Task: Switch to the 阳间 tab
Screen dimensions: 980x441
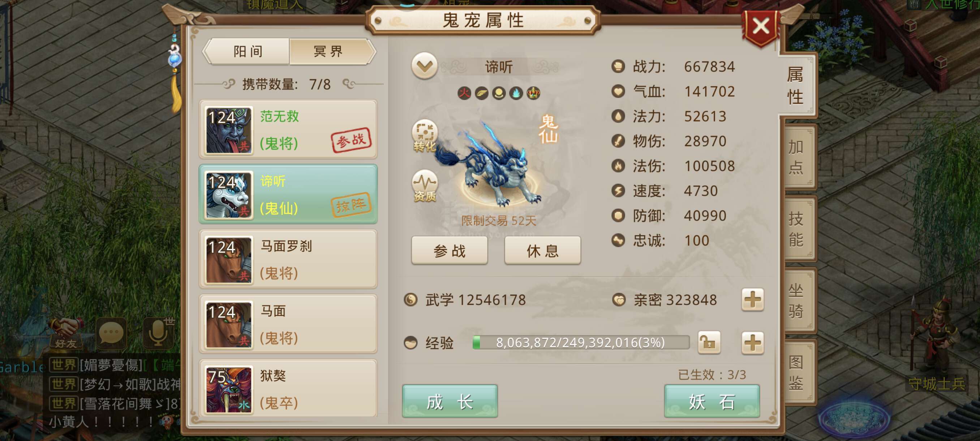Action: [x=248, y=51]
